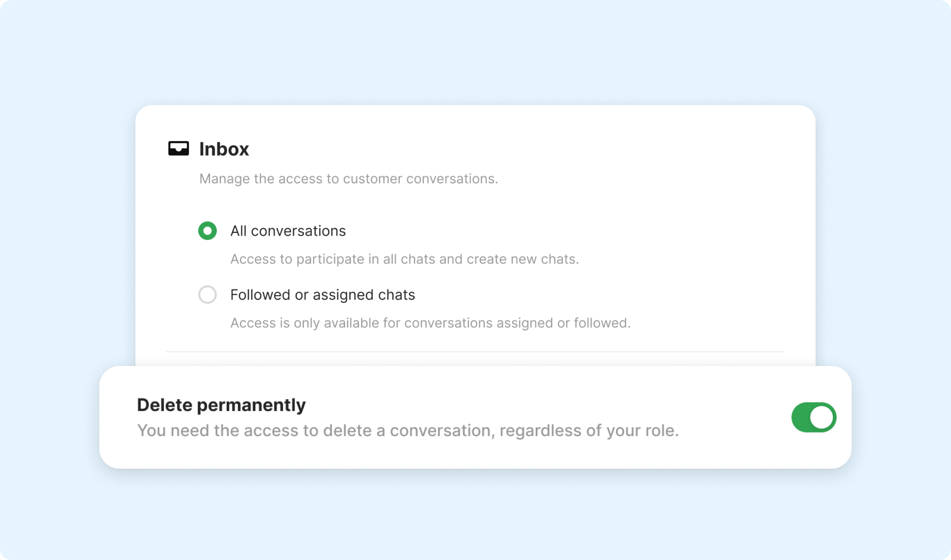Click empty area of the Inbox settings card
Screen dimensions: 951x560
point(674,198)
